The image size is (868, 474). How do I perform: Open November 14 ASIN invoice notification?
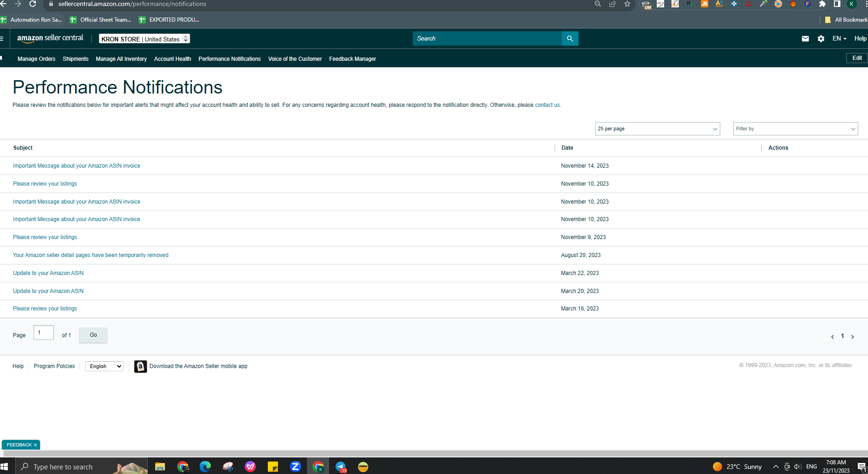click(x=76, y=166)
